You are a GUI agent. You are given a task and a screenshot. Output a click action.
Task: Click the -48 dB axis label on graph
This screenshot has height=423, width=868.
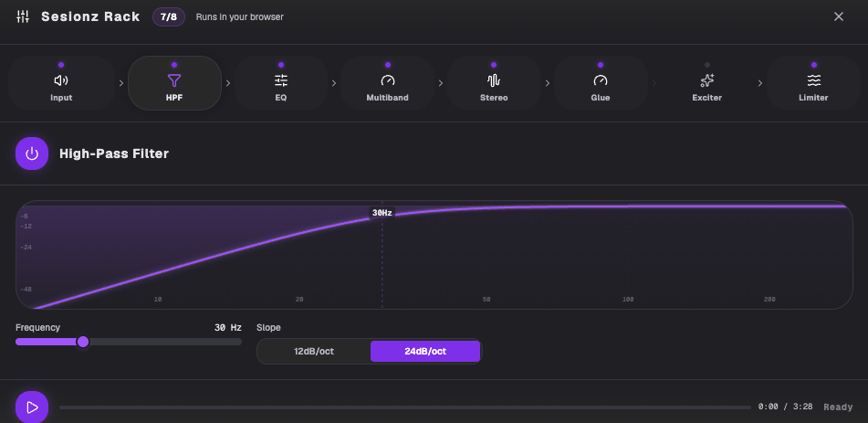[x=26, y=290]
